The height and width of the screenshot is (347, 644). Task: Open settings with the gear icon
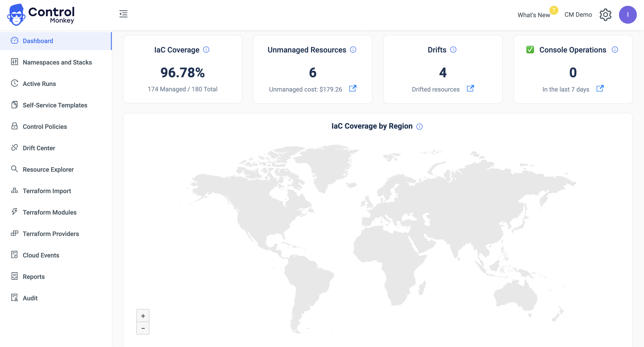coord(605,15)
